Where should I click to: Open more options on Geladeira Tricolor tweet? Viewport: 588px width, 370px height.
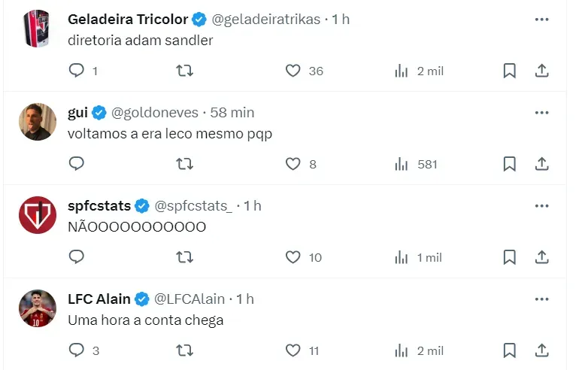[541, 20]
